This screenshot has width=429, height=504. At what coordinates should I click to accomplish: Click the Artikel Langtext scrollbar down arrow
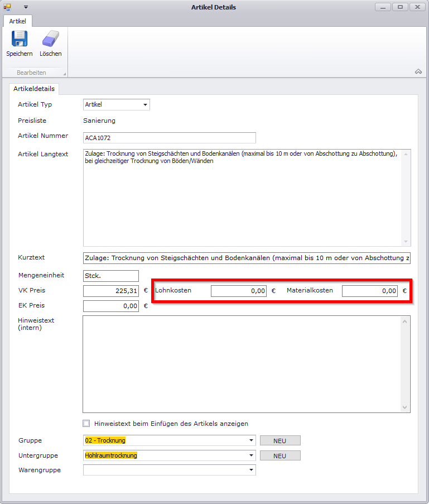(x=406, y=241)
